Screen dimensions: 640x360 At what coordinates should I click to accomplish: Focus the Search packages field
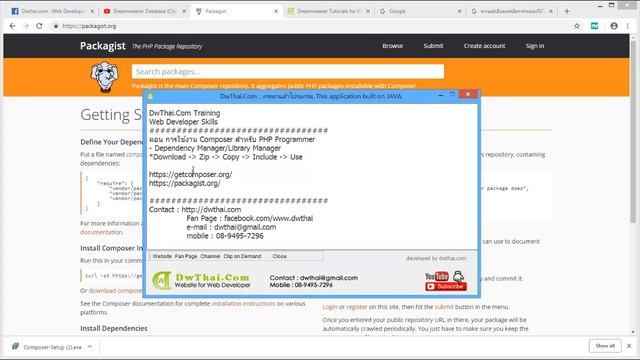[288, 71]
